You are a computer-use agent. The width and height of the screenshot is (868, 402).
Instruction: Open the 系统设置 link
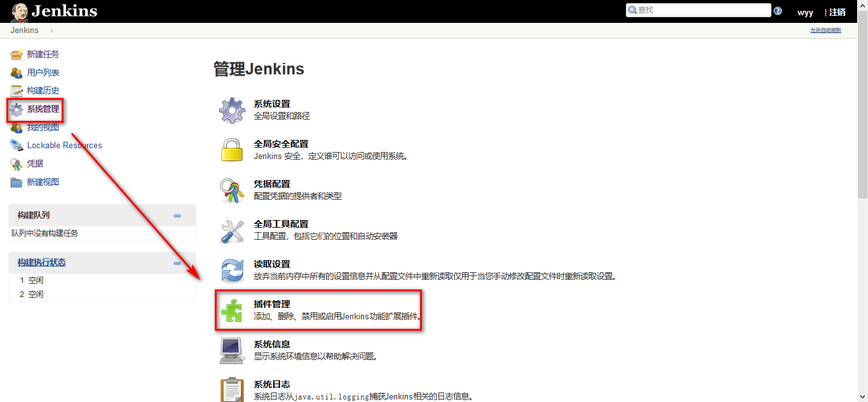tap(272, 104)
